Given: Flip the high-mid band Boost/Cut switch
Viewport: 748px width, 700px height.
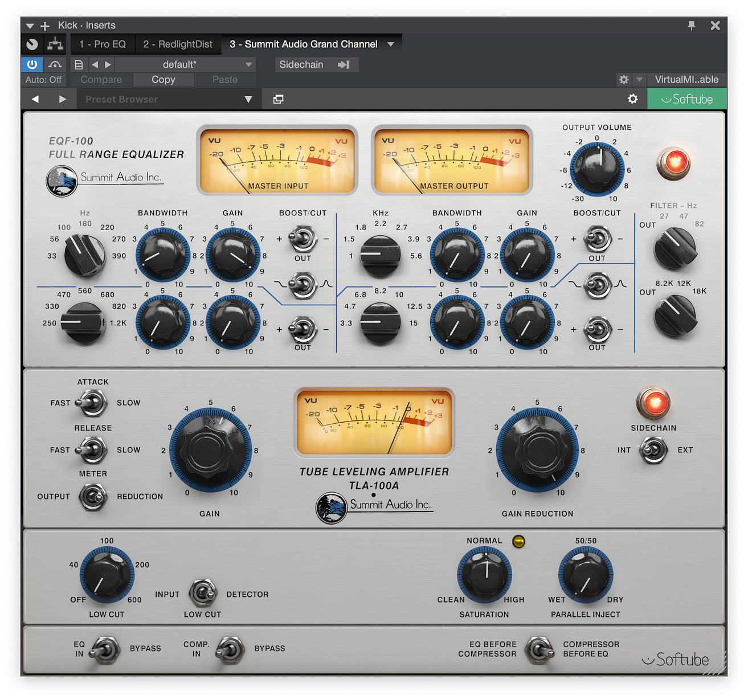Looking at the screenshot, I should pyautogui.click(x=598, y=239).
